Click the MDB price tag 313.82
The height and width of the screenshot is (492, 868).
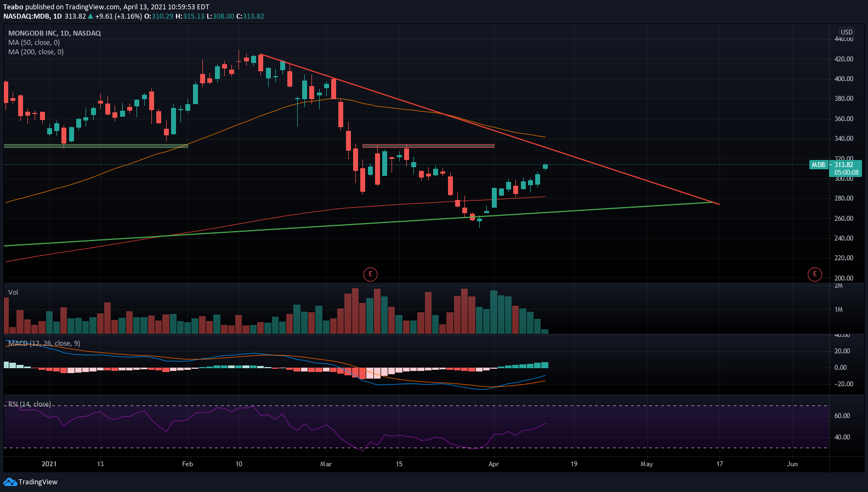tap(835, 168)
